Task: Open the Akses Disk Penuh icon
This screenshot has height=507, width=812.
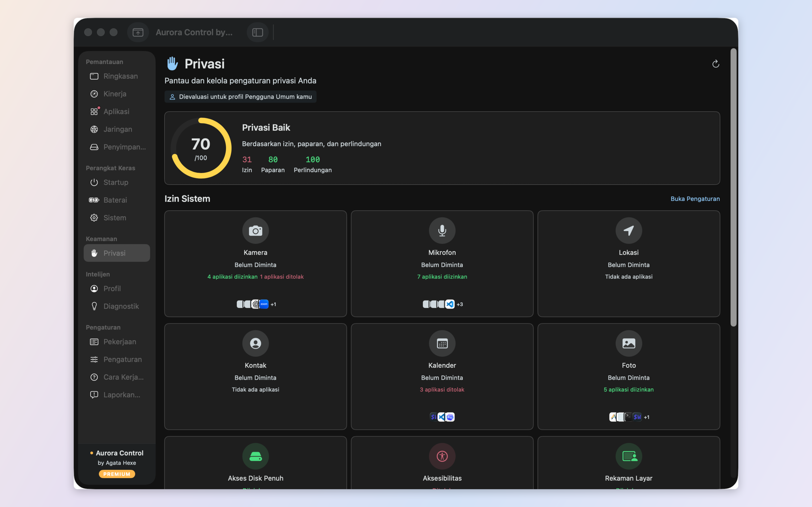Action: tap(255, 456)
